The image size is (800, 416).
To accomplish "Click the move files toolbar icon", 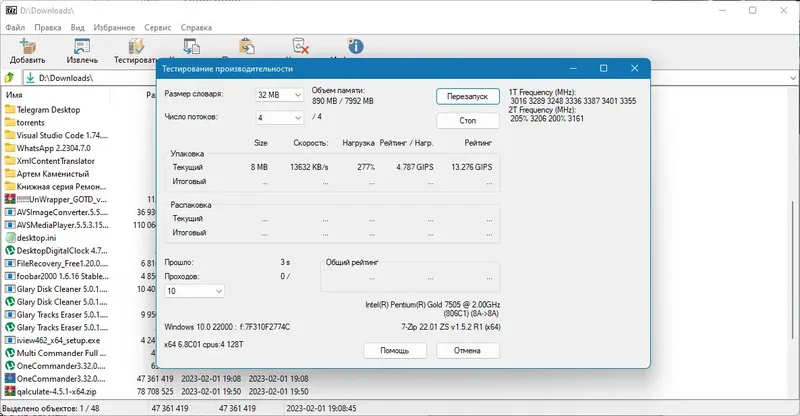I will tap(246, 47).
